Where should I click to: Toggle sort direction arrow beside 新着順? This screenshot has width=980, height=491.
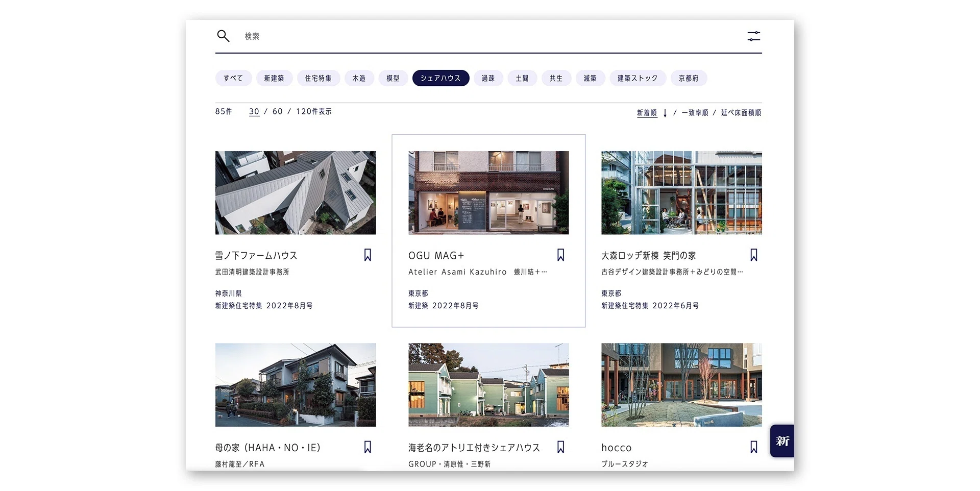tap(665, 113)
